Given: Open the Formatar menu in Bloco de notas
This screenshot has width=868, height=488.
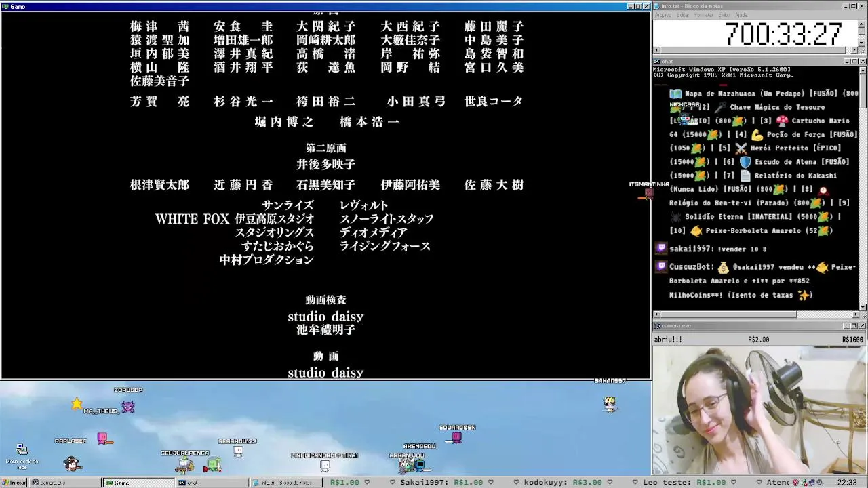Looking at the screenshot, I should click(704, 15).
